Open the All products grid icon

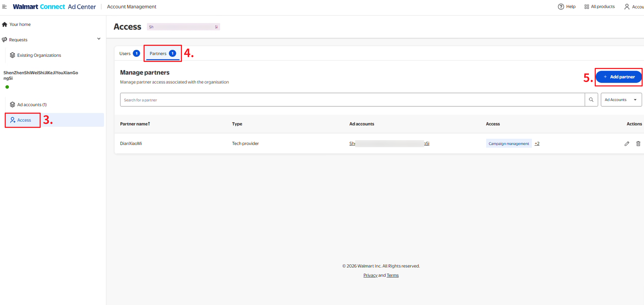(586, 7)
